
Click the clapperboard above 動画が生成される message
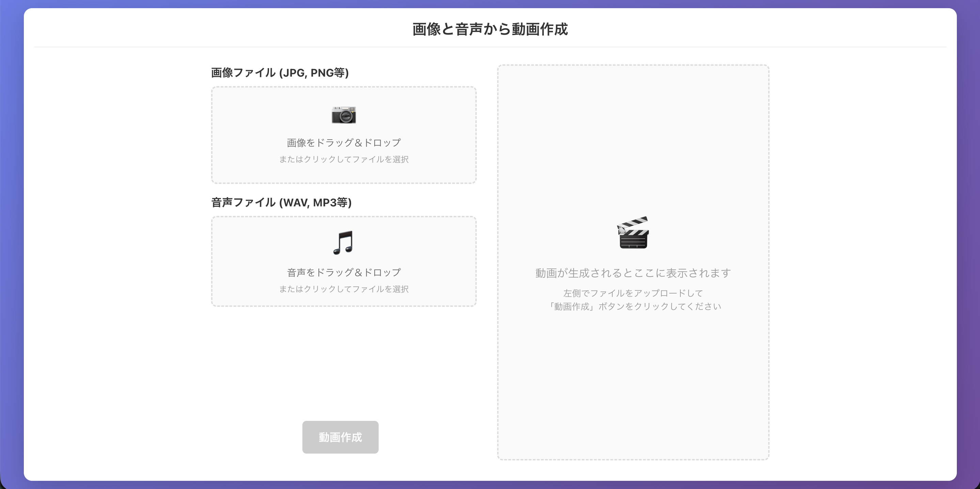[633, 234]
